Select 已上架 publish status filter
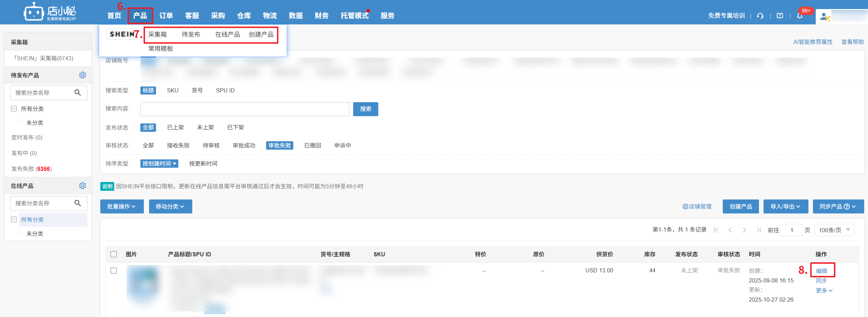Image resolution: width=868 pixels, height=317 pixels. [175, 128]
